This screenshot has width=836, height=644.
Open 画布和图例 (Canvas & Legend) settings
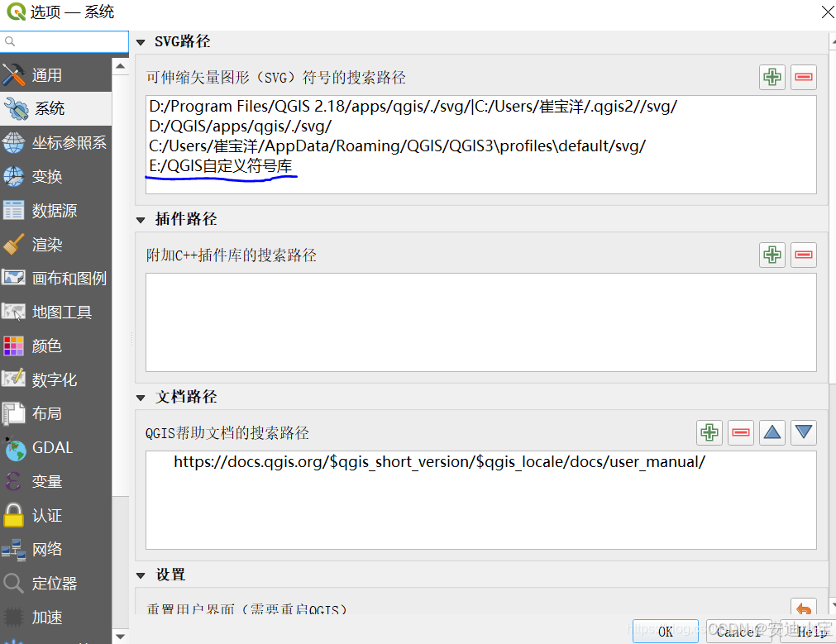click(x=55, y=279)
